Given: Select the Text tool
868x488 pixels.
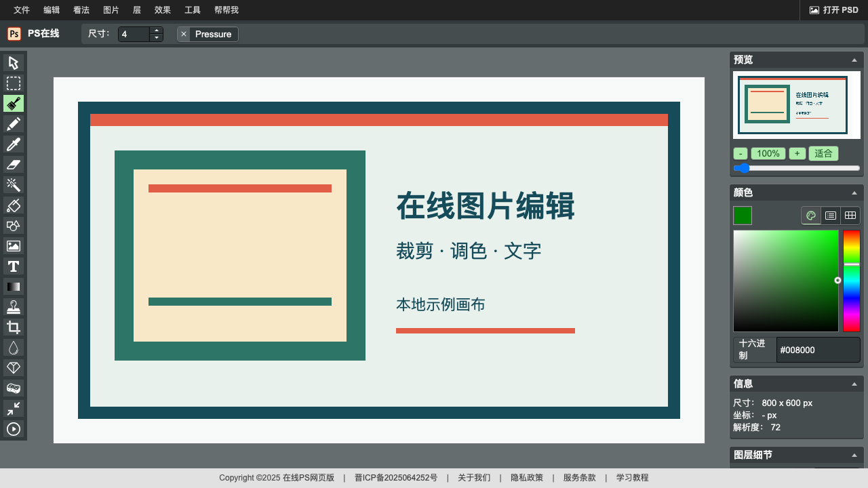Looking at the screenshot, I should click(14, 266).
